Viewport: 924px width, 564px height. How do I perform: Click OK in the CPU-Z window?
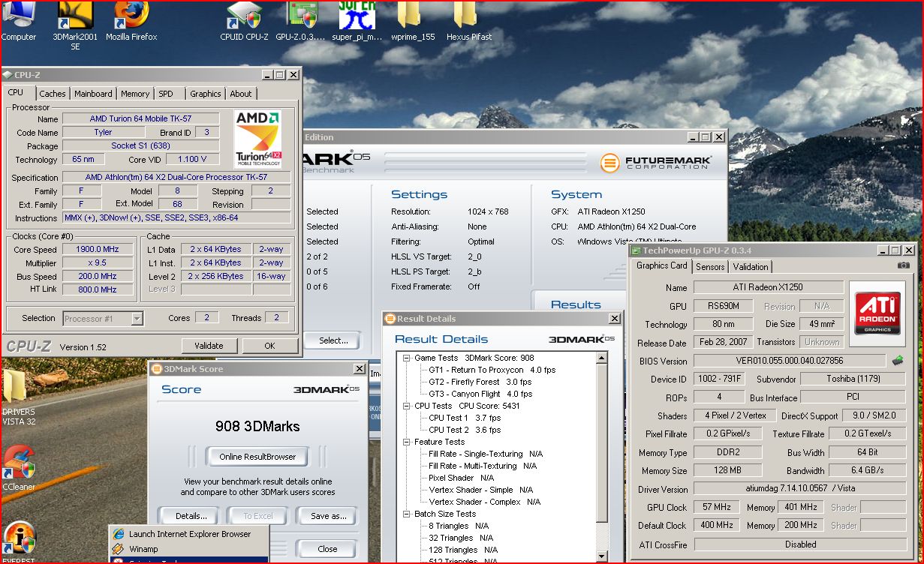click(269, 346)
